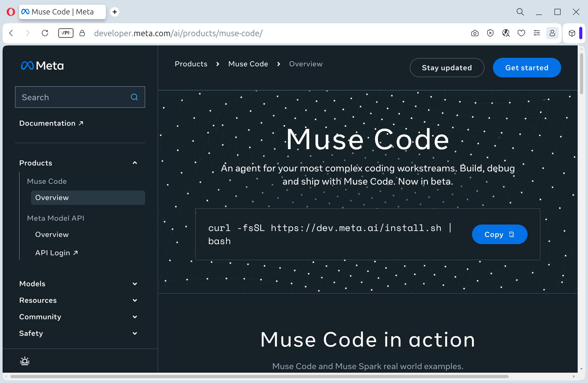
Task: Go back with the browser back arrow
Action: coord(11,33)
